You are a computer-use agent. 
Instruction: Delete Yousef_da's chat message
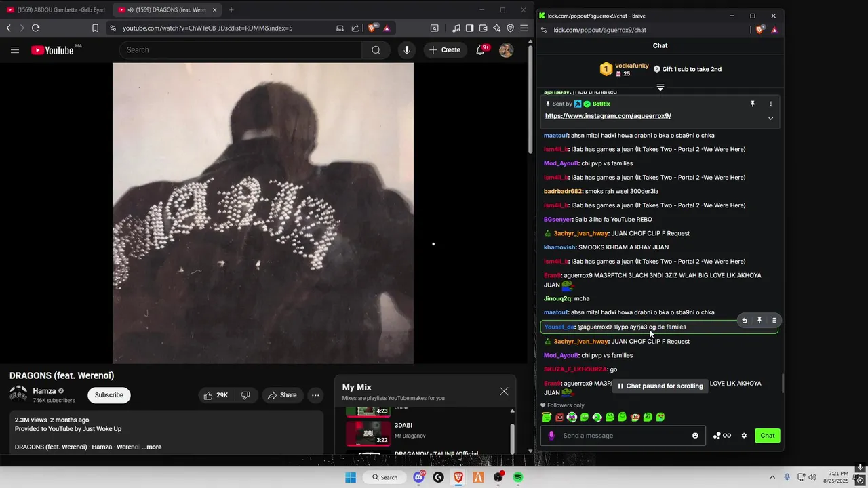pos(774,321)
